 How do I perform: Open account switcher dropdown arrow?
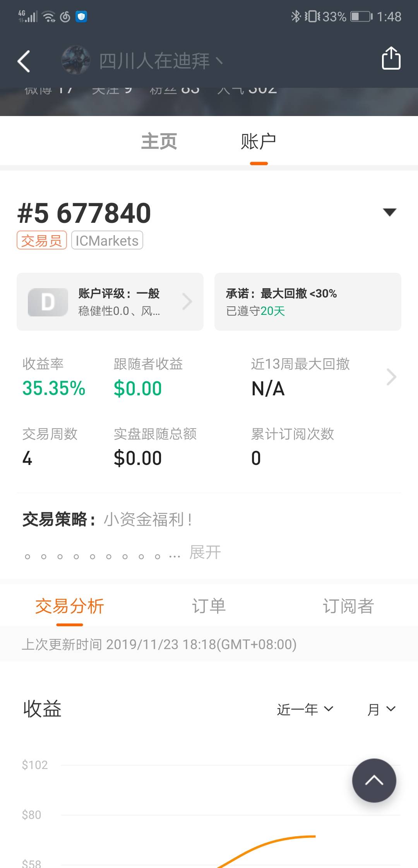(389, 212)
